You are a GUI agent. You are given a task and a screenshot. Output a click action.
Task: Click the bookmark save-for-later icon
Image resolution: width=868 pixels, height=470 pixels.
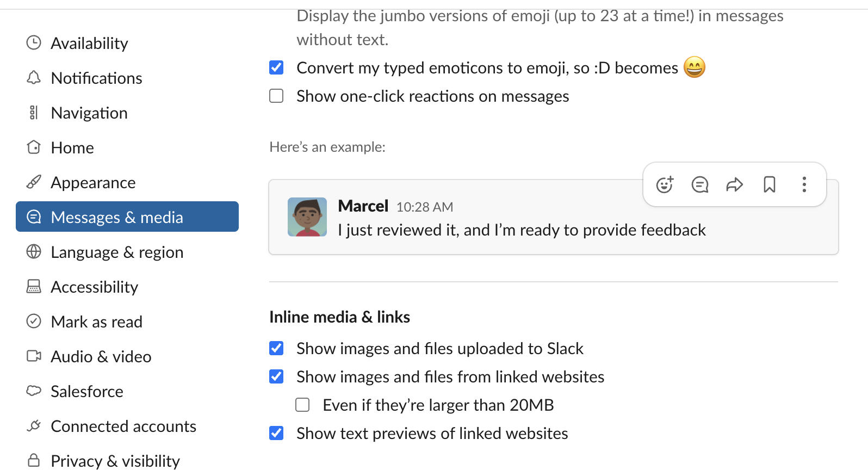coord(770,185)
